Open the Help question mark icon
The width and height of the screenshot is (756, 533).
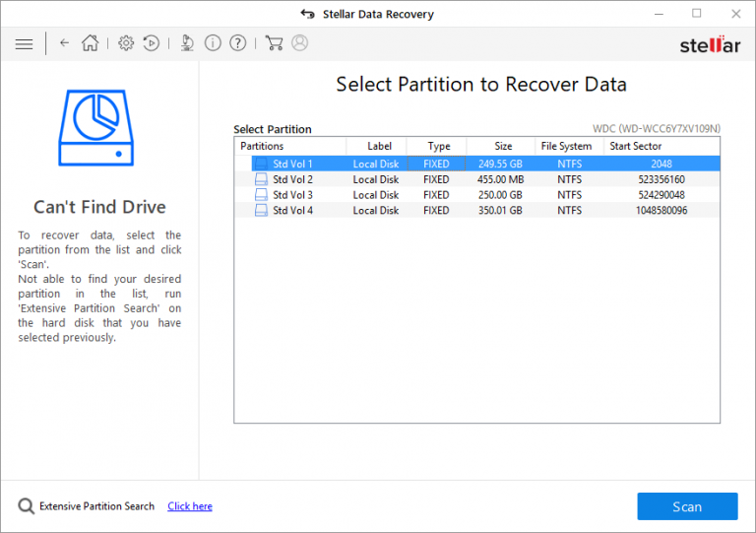(x=237, y=43)
